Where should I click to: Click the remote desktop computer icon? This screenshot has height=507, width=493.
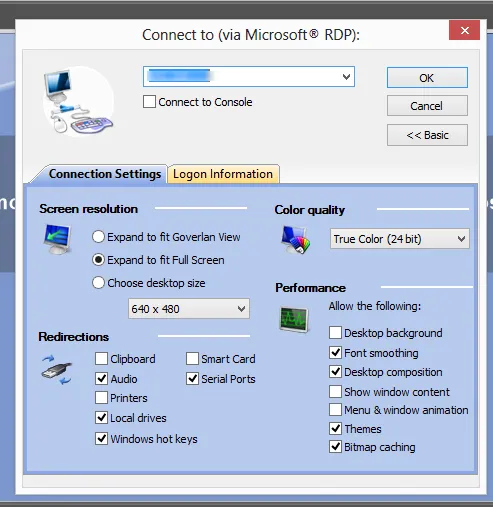point(78,102)
